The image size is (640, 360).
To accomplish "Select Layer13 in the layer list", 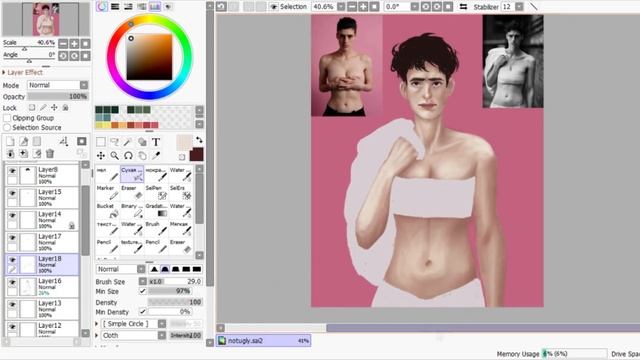I will pyautogui.click(x=42, y=309).
